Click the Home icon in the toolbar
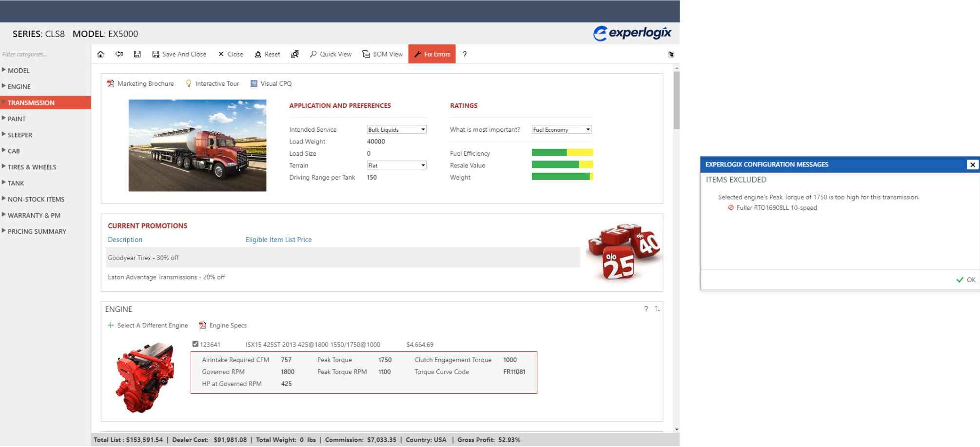The width and height of the screenshot is (980, 447). [100, 54]
